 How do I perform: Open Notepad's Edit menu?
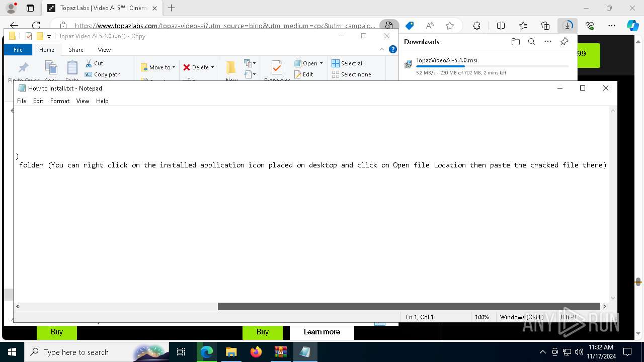(38, 101)
